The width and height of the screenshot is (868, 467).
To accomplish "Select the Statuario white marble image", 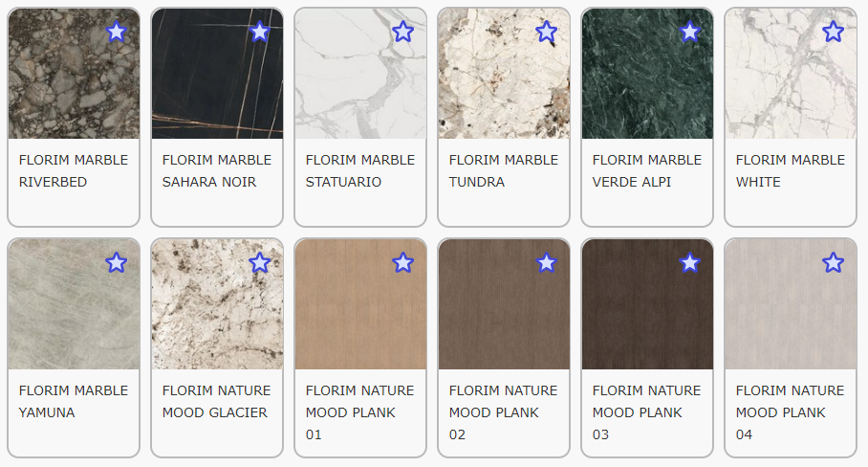I will coord(360,74).
